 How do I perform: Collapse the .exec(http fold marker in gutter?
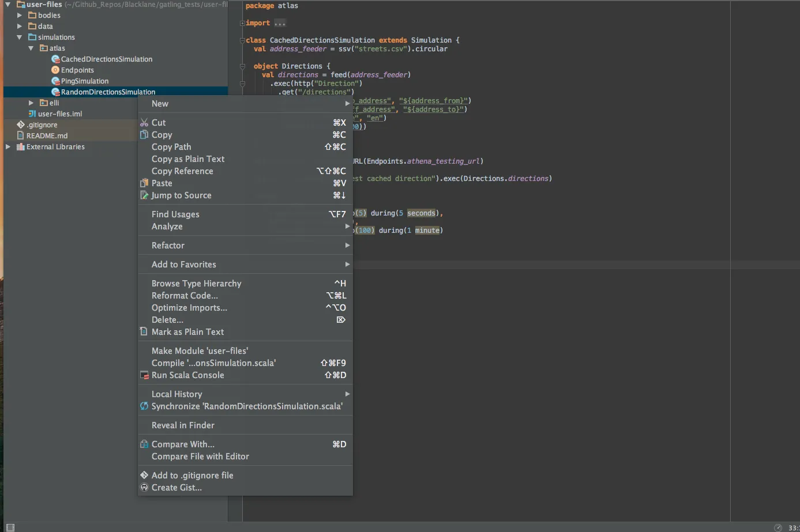(x=242, y=84)
